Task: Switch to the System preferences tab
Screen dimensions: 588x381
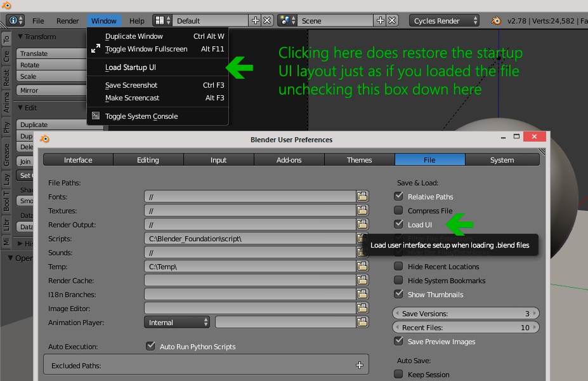Action: [x=502, y=160]
